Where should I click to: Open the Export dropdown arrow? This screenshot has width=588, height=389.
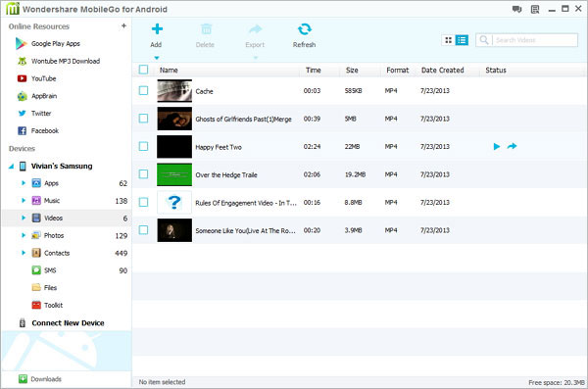click(x=256, y=58)
